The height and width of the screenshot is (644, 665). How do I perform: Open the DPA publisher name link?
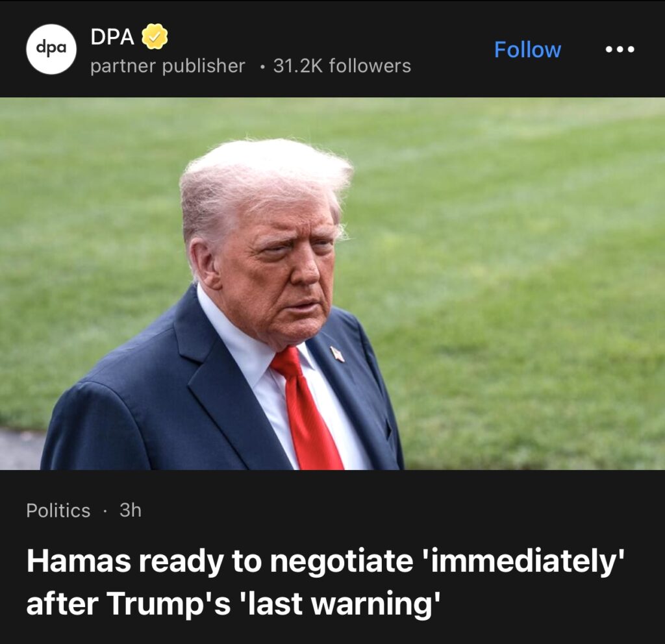pos(112,37)
